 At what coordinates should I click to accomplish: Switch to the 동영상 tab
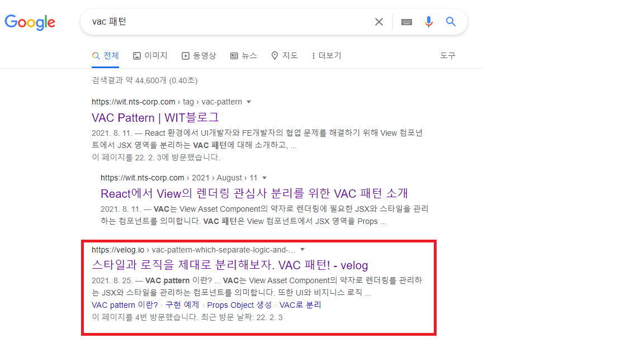[x=199, y=56]
